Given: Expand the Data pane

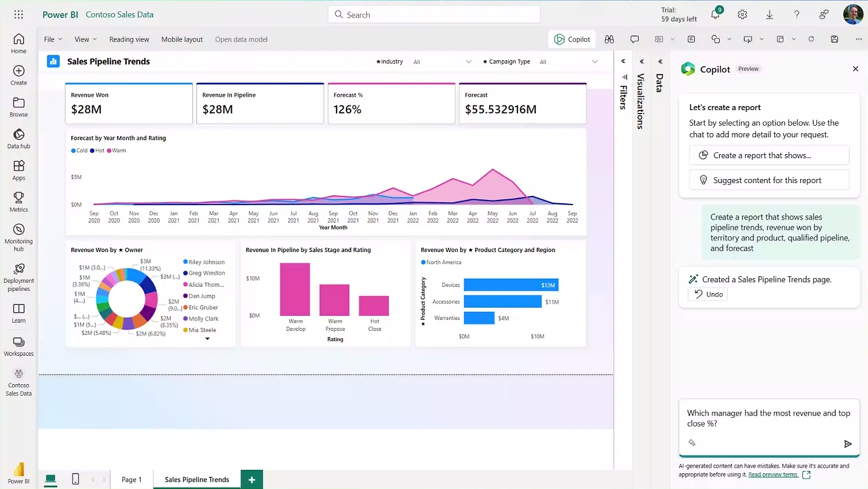Looking at the screenshot, I should (660, 61).
